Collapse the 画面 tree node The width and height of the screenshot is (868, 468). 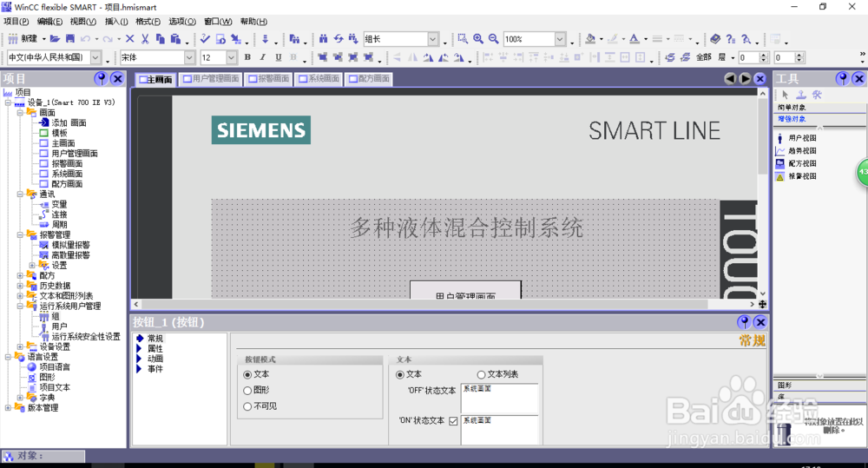click(20, 112)
